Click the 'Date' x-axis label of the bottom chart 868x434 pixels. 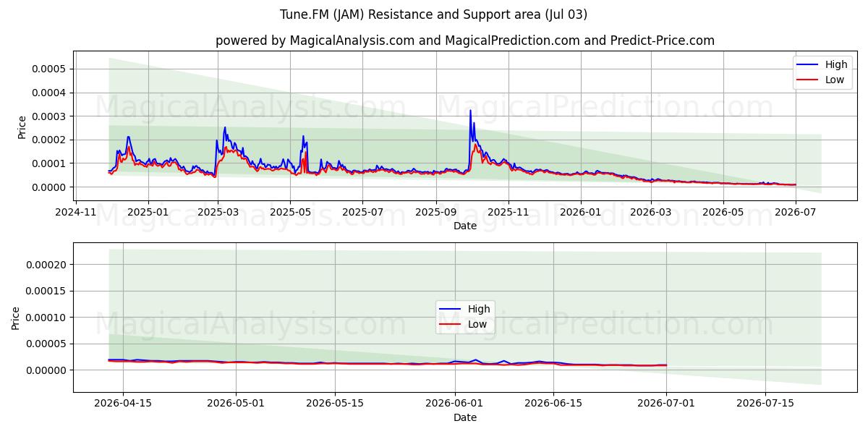click(465, 417)
